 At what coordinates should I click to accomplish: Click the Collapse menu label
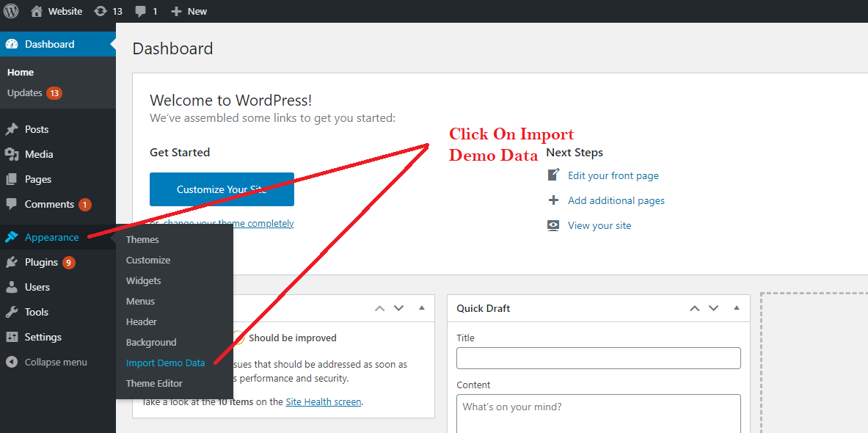click(56, 362)
